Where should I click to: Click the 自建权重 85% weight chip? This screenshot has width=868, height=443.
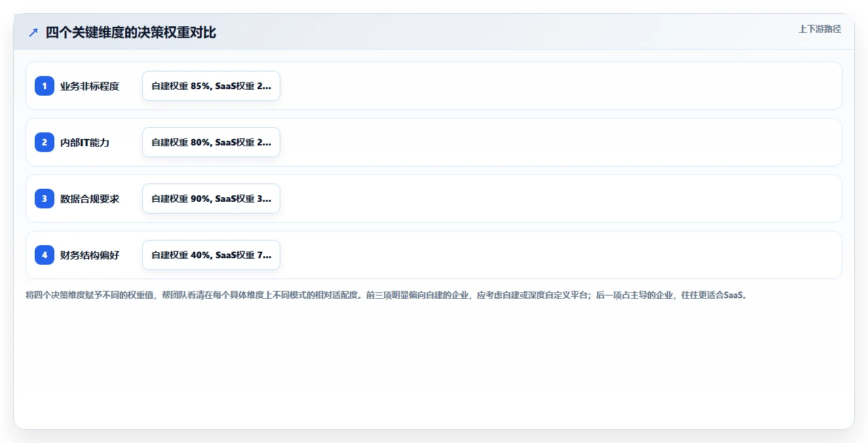211,86
